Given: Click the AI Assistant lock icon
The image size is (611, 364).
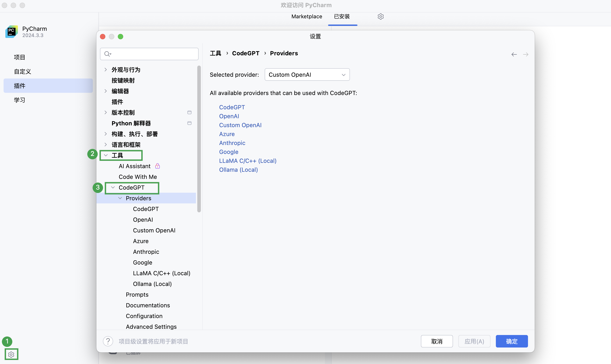Looking at the screenshot, I should click(158, 166).
